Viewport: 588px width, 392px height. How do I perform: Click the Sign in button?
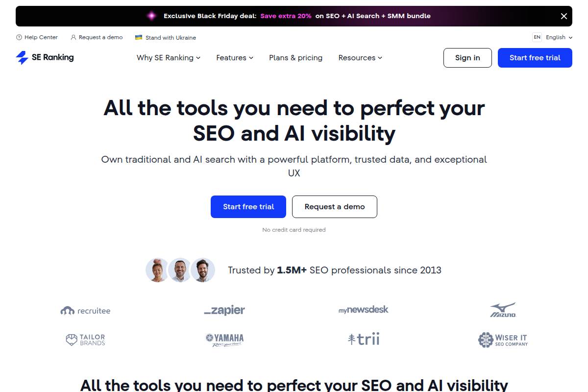[x=467, y=58]
